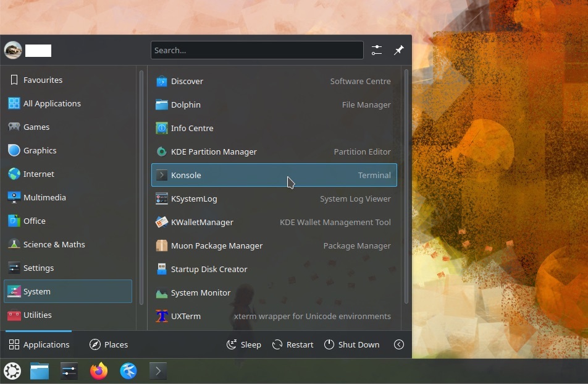Pin the launcher menu open

[398, 50]
